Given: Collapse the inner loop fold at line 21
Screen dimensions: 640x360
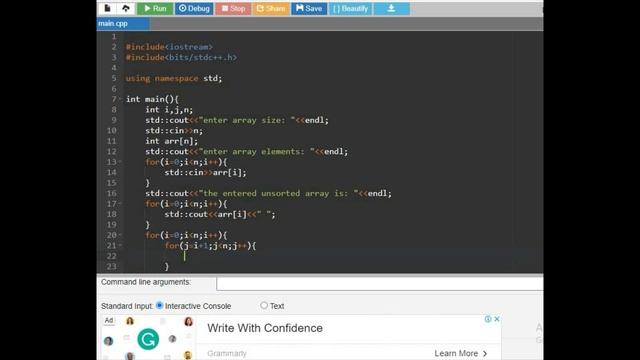Looking at the screenshot, I should 120,245.
